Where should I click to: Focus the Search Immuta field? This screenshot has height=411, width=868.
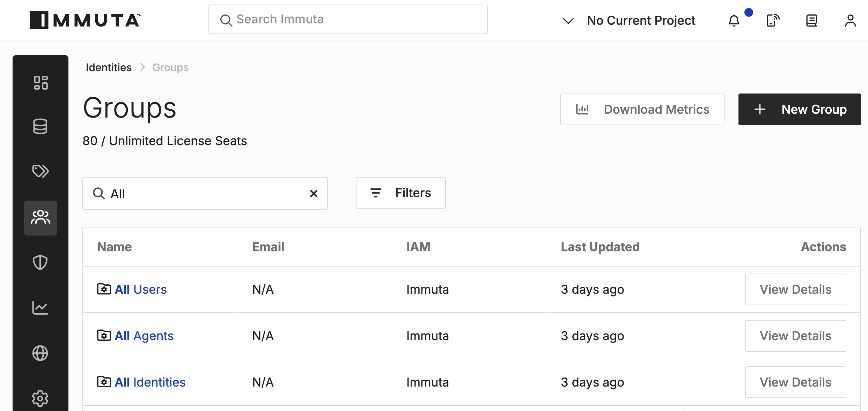[x=348, y=20]
